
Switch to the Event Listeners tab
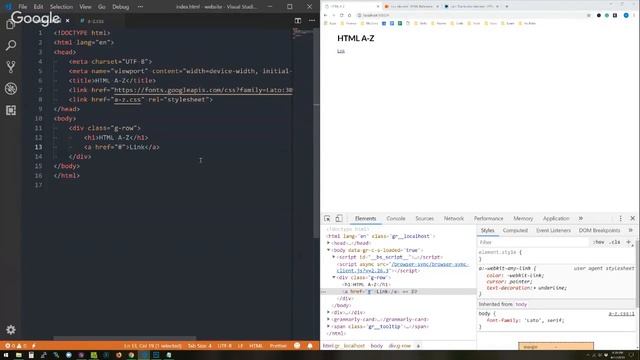point(553,231)
